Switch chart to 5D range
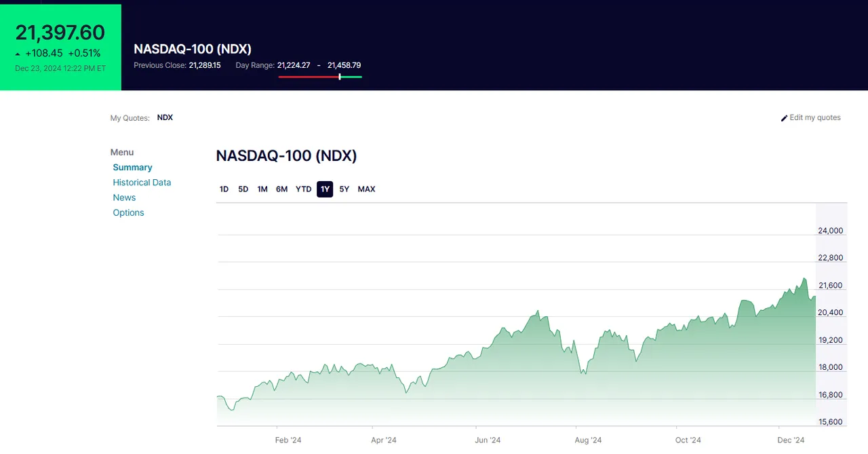The width and height of the screenshot is (868, 454). (x=243, y=189)
